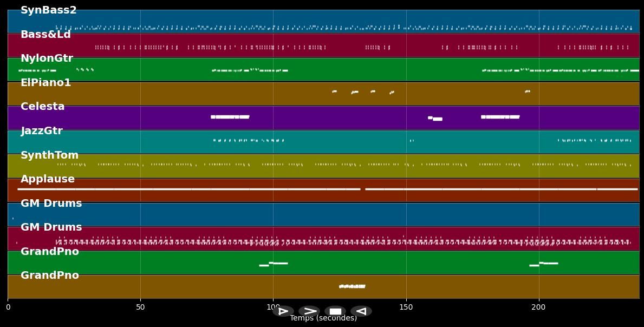
Task: Click the ElPiano1 track label
Action: click(x=46, y=83)
